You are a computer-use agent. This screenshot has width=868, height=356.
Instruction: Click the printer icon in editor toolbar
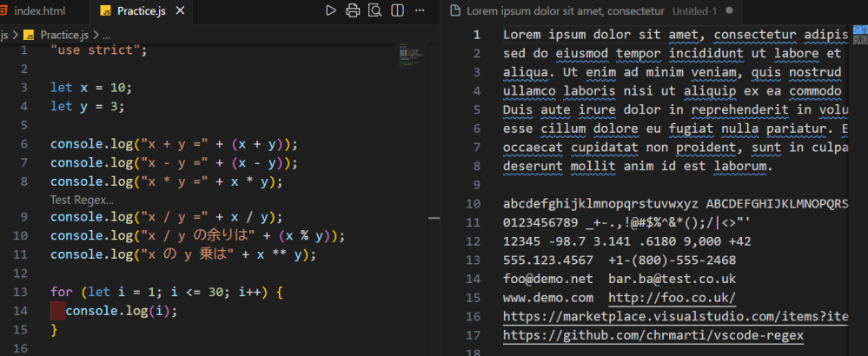click(353, 10)
